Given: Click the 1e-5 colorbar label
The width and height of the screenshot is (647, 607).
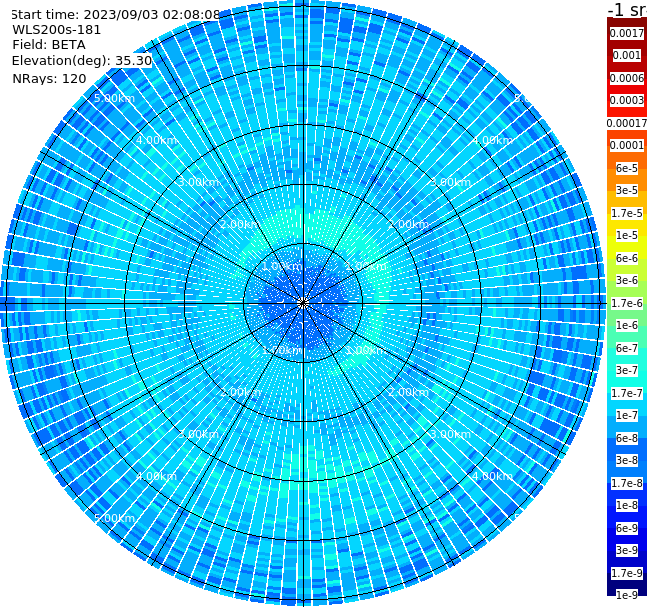Looking at the screenshot, I should [x=627, y=235].
